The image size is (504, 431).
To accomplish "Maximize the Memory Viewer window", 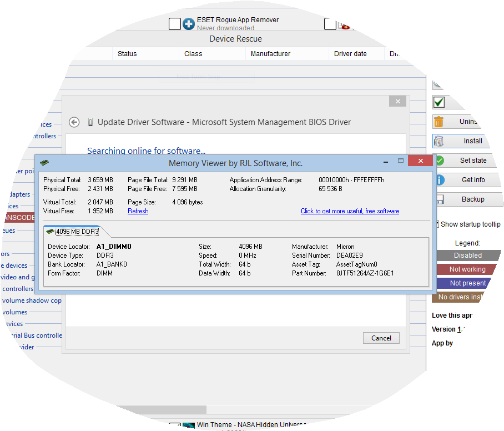I will tap(401, 161).
